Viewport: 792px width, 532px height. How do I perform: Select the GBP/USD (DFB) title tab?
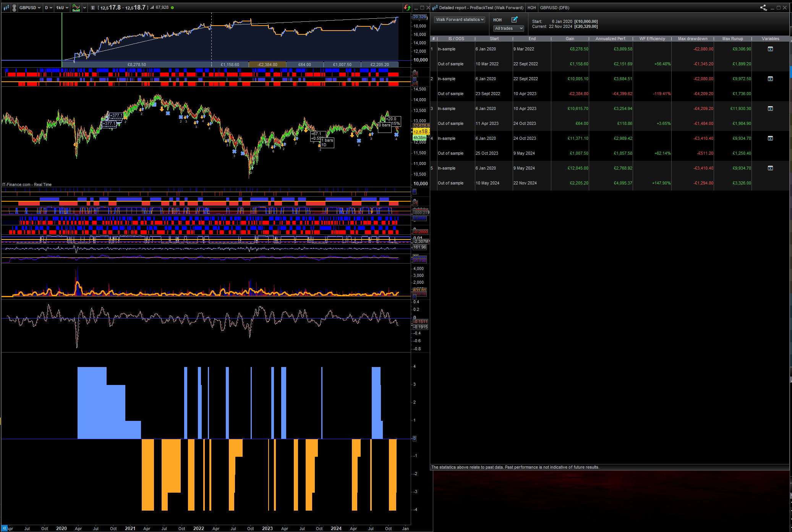coord(554,8)
